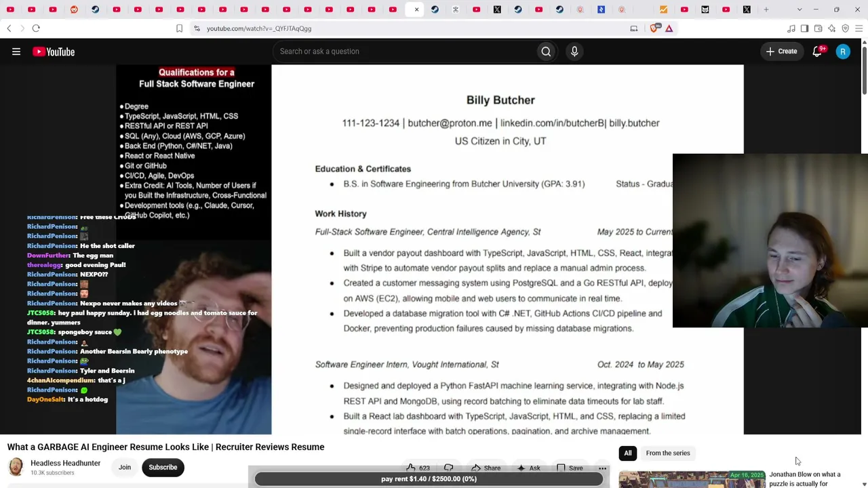The width and height of the screenshot is (868, 488).
Task: Go back one page in browser
Action: (x=9, y=28)
